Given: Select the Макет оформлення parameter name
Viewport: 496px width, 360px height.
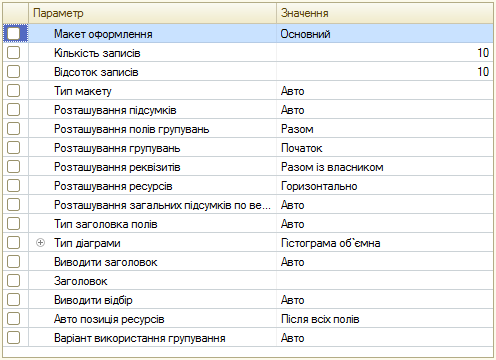Looking at the screenshot, I should (x=103, y=34).
